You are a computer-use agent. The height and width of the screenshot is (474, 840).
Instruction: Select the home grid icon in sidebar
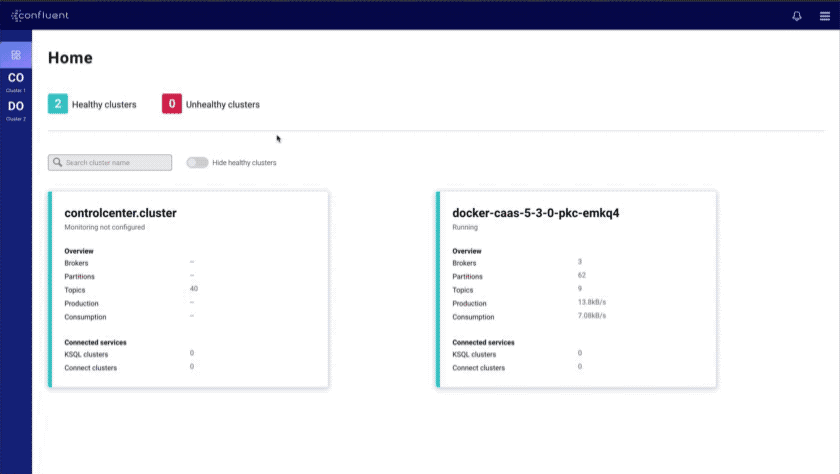(16, 55)
